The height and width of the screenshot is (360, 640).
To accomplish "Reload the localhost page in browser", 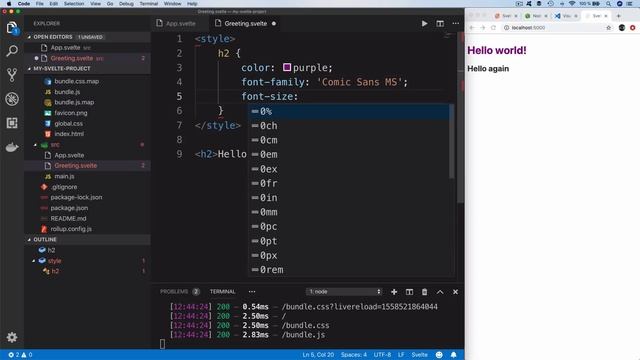I will (493, 28).
